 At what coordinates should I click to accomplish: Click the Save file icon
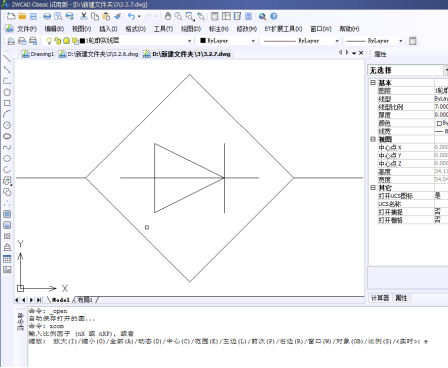[33, 16]
